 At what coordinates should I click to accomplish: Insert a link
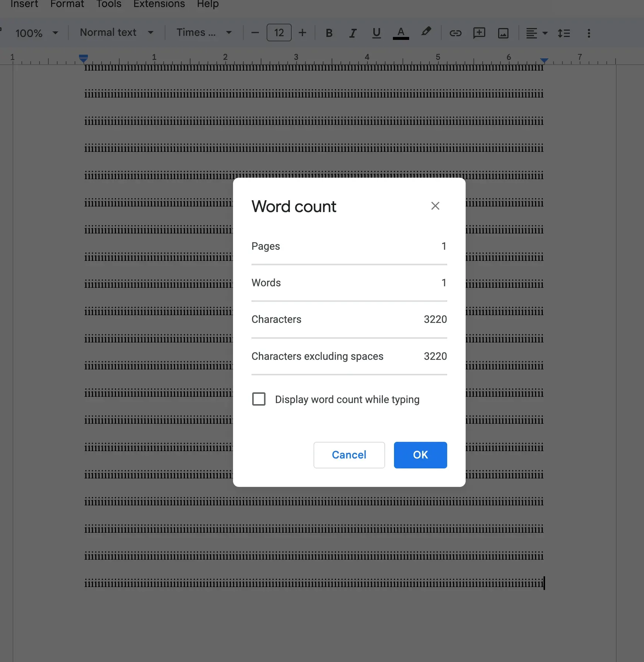pos(456,33)
